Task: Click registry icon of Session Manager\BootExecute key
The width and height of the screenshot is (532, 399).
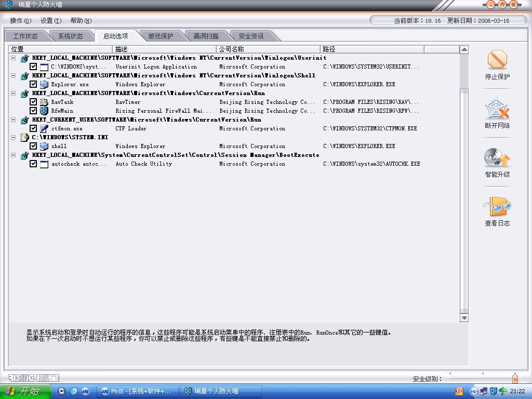Action: point(24,155)
